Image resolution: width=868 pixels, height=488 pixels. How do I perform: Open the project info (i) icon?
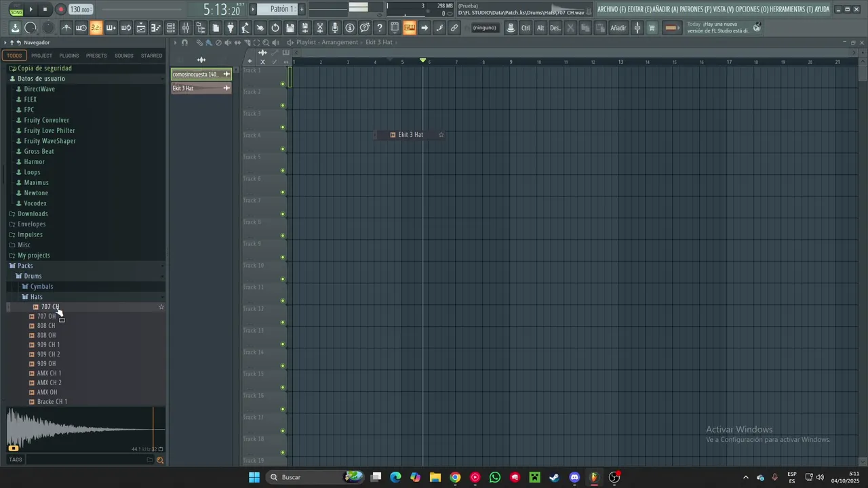tap(349, 28)
